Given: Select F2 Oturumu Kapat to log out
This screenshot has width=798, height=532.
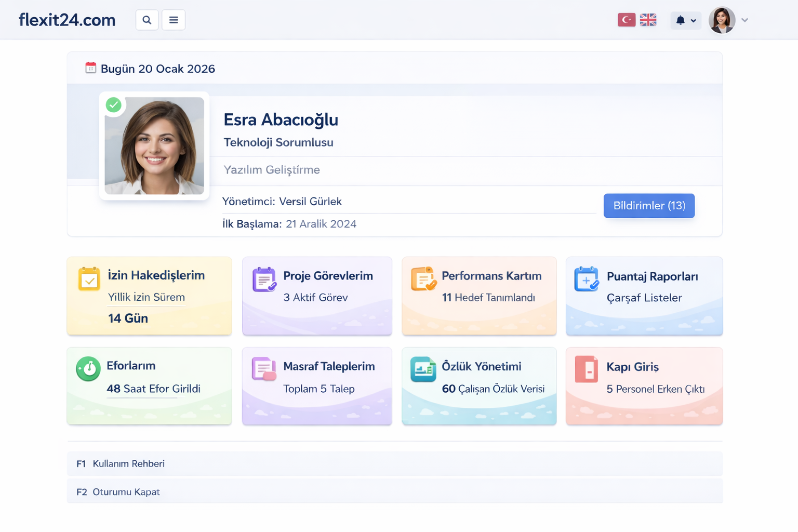Looking at the screenshot, I should (x=126, y=491).
